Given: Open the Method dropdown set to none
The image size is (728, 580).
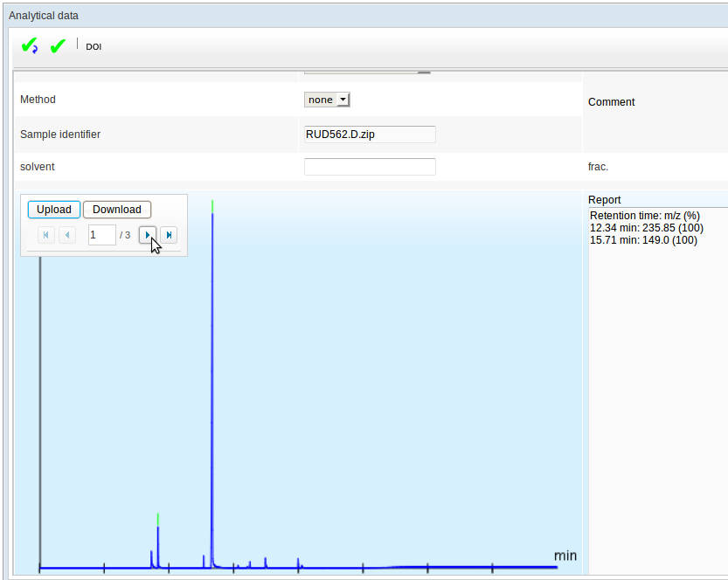Looking at the screenshot, I should pyautogui.click(x=327, y=100).
